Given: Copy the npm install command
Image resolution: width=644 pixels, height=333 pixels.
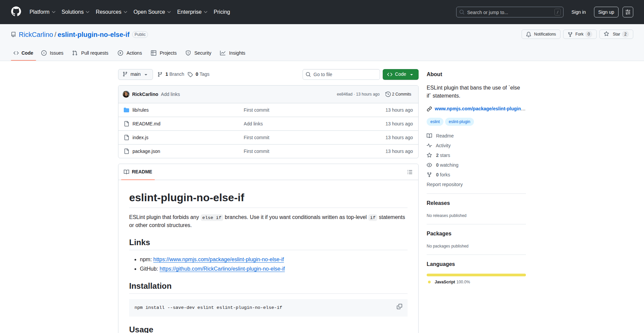Looking at the screenshot, I should tap(399, 307).
